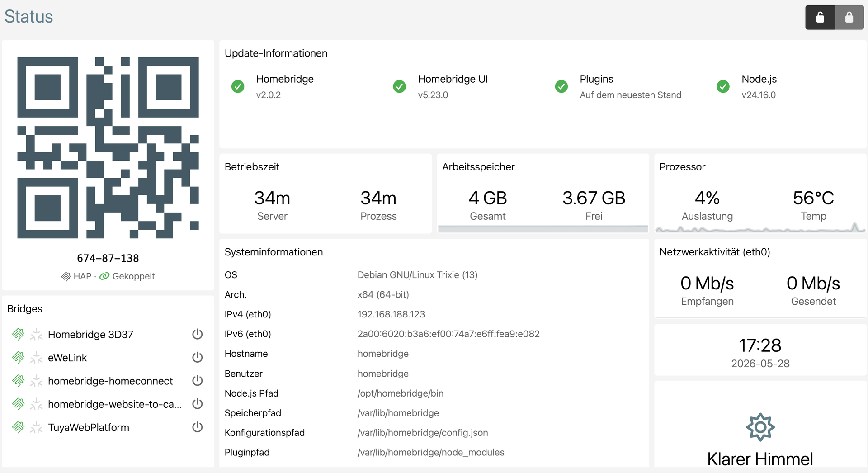Click the 4% CPU load value
Screen dimensions: 868x473
coord(708,198)
